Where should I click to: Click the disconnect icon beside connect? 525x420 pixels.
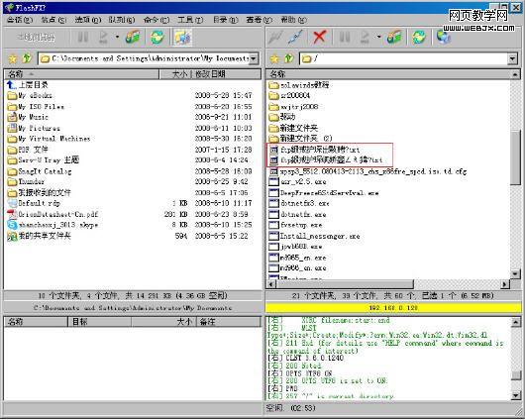(295, 37)
